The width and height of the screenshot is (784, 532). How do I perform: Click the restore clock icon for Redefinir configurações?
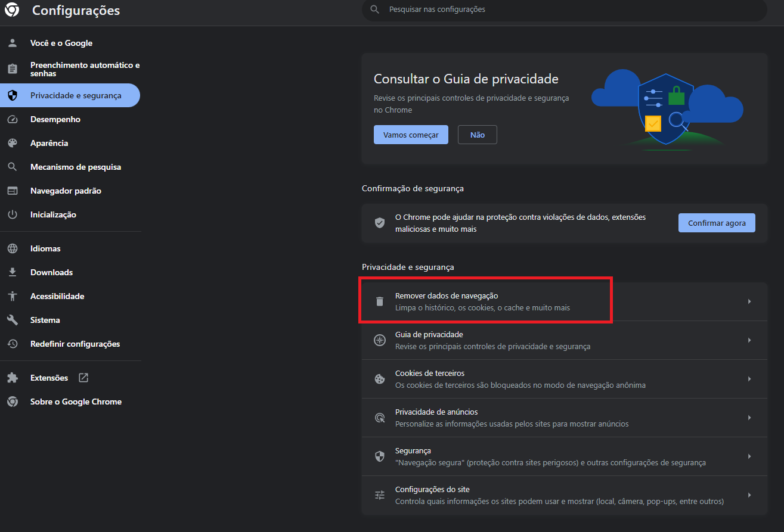pos(12,344)
